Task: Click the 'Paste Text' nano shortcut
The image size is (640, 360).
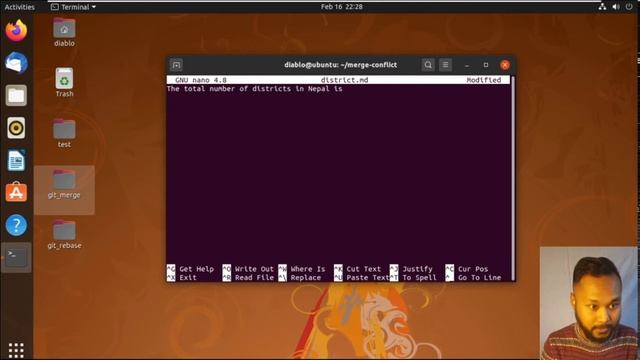Action: click(x=367, y=278)
